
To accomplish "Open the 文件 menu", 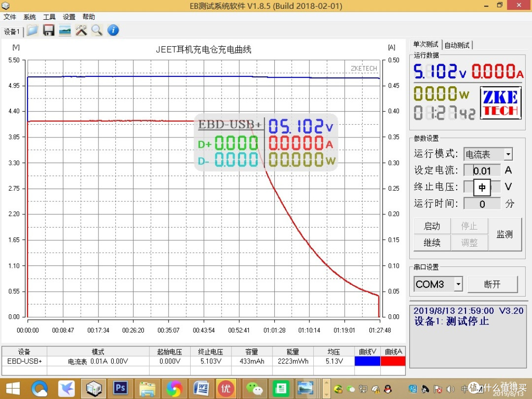I will coord(10,17).
